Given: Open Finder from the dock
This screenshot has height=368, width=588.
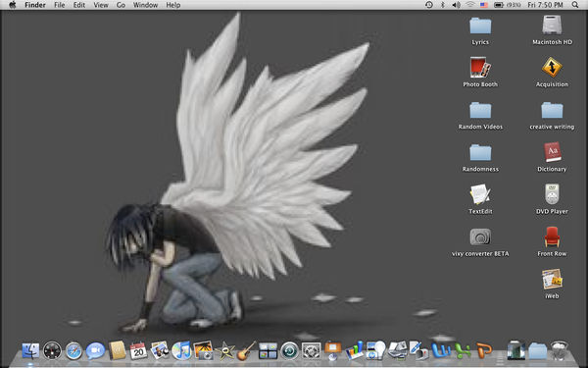Looking at the screenshot, I should [30, 351].
